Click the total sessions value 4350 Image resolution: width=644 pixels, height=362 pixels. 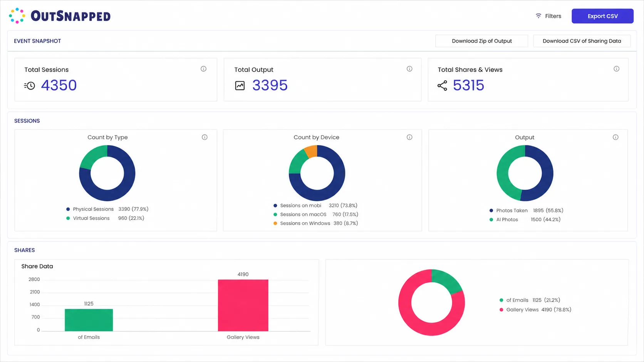(59, 85)
